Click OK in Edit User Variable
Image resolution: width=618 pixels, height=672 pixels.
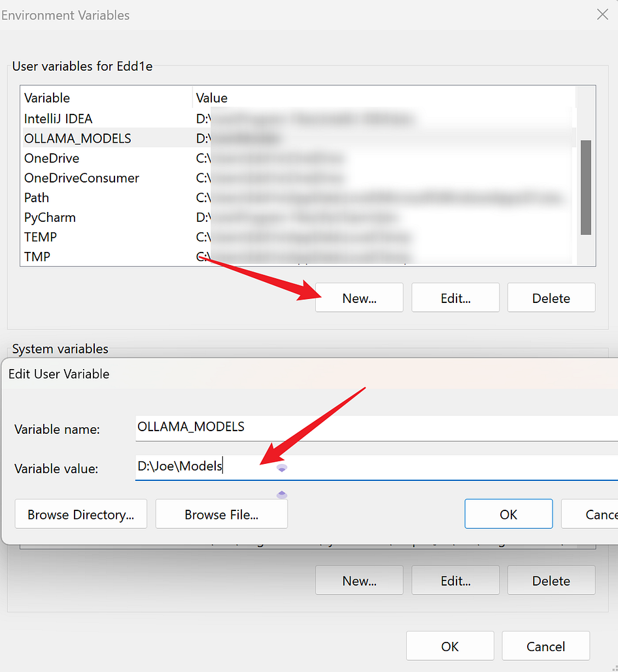[x=508, y=514]
